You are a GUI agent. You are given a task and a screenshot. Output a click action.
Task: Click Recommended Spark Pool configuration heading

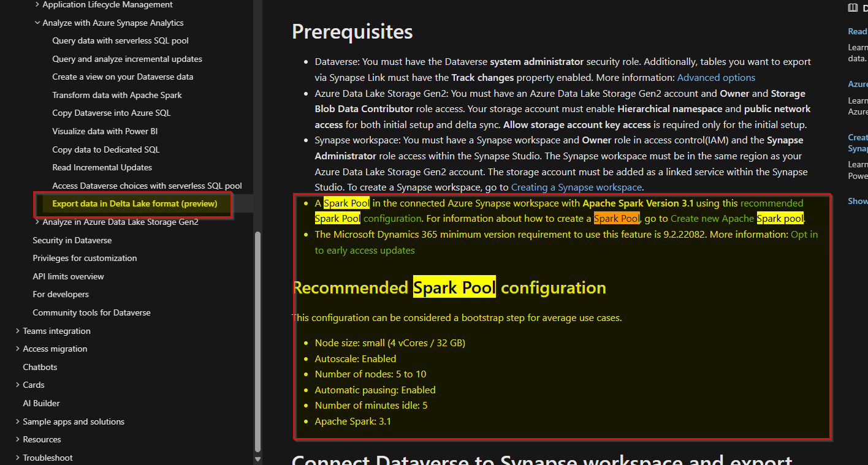449,287
